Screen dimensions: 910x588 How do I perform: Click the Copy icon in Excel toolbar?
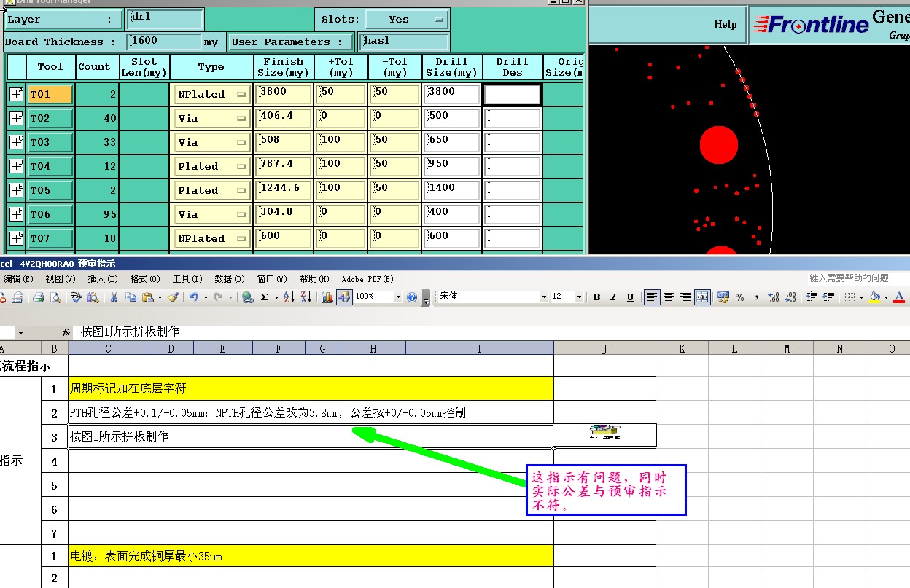(x=131, y=297)
